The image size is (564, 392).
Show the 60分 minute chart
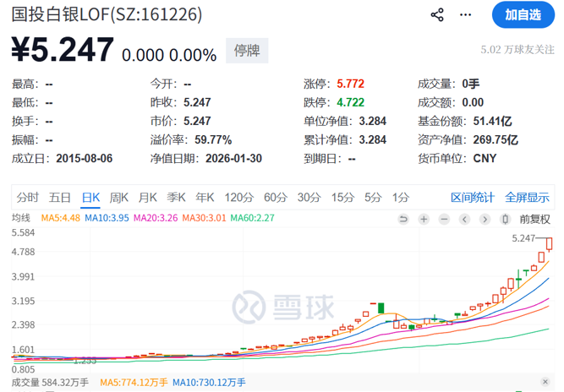tap(275, 198)
